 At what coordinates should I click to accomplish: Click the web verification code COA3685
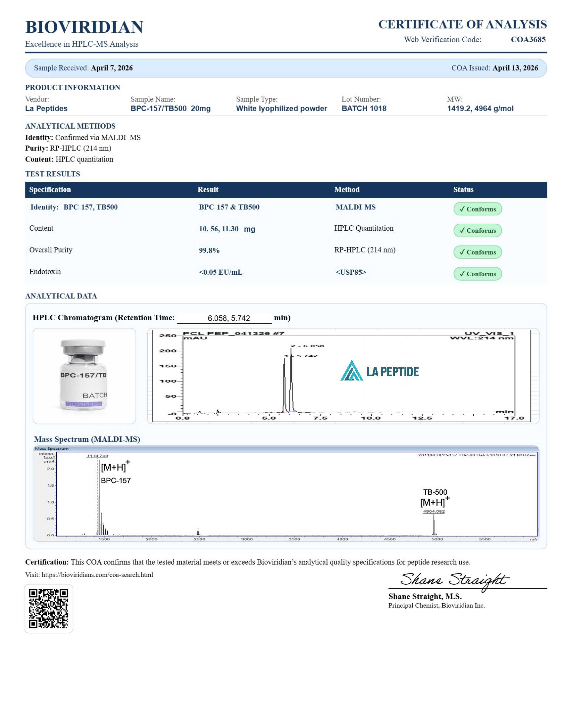pyautogui.click(x=528, y=39)
